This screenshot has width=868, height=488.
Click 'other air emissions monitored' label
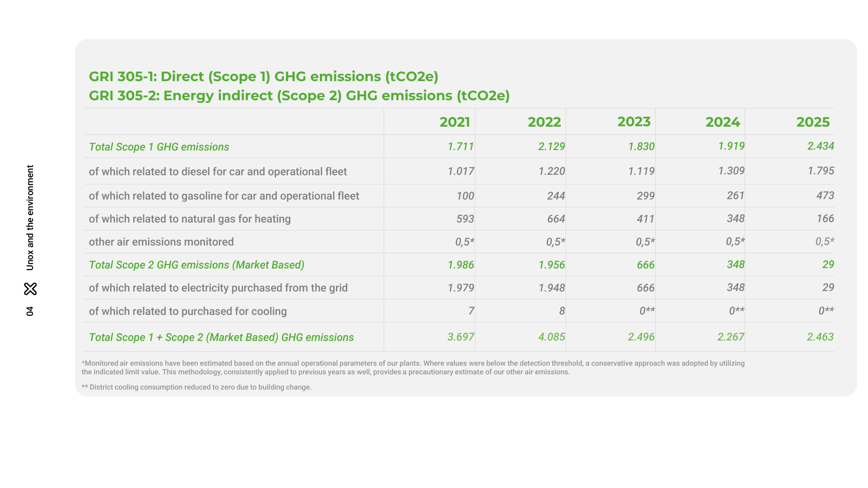click(161, 242)
